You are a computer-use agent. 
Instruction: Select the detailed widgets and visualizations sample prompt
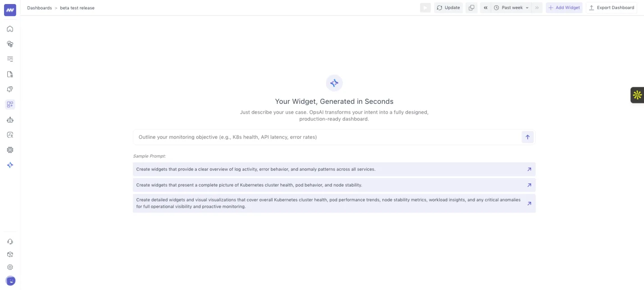334,203
